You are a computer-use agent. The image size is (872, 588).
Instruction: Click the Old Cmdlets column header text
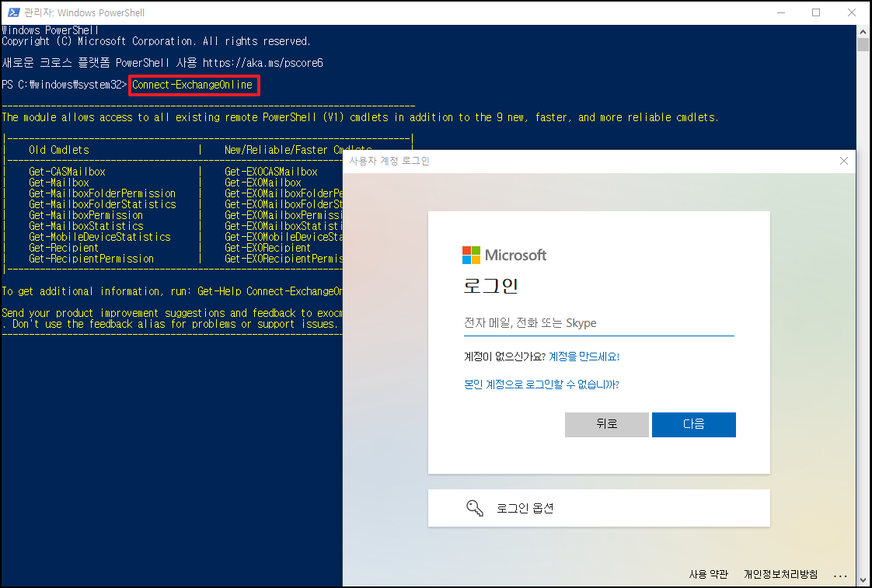click(59, 150)
